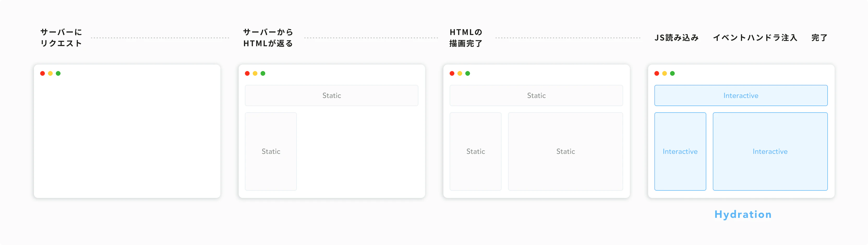Click the green dot in the third browser window
This screenshot has height=245, width=868.
click(x=468, y=73)
